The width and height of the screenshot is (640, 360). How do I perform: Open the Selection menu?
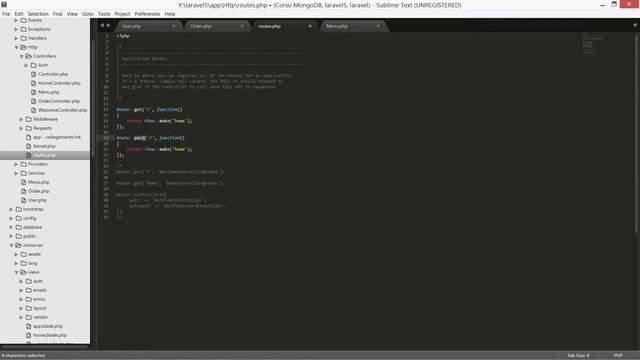38,14
